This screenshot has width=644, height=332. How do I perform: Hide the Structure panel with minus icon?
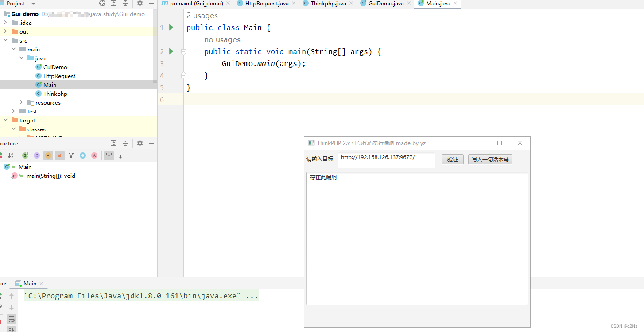151,143
